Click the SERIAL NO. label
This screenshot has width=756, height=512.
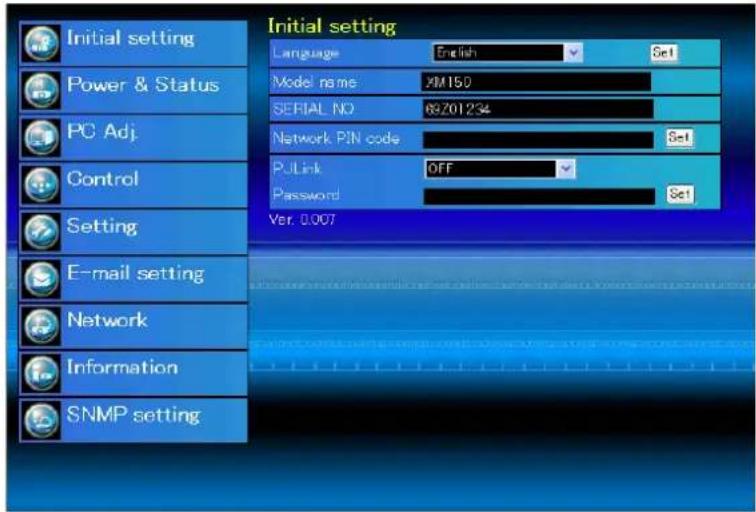click(313, 109)
